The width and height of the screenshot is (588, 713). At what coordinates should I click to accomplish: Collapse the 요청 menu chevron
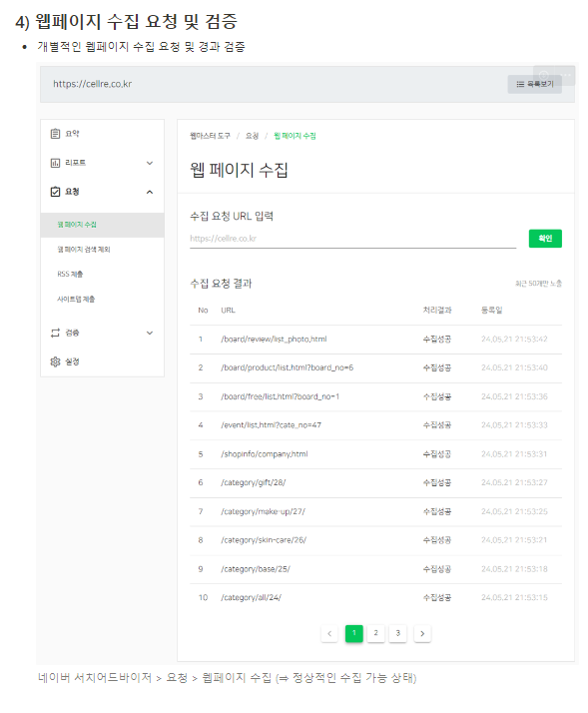tap(150, 192)
